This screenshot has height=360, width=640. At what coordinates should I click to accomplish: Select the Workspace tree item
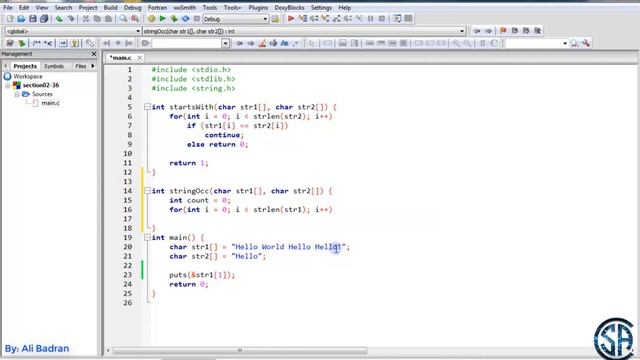[27, 76]
